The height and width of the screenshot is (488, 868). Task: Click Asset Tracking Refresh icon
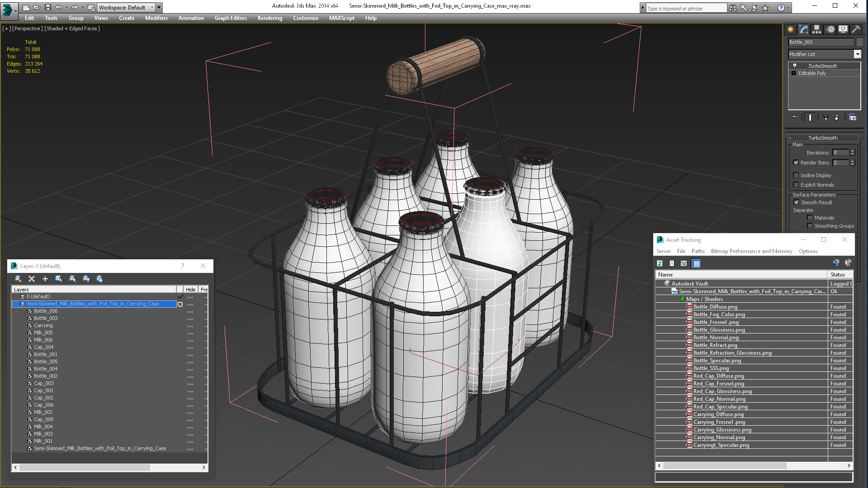pyautogui.click(x=660, y=263)
